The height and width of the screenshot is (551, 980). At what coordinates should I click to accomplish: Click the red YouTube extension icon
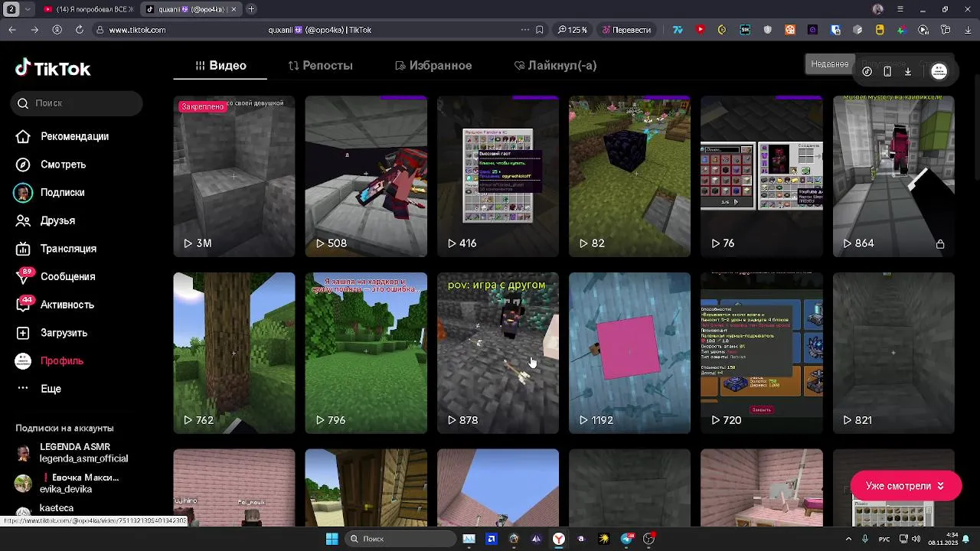point(700,30)
